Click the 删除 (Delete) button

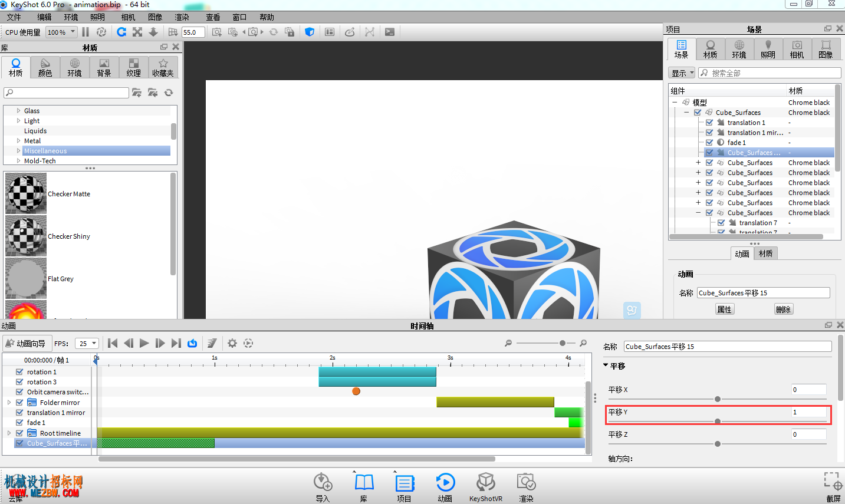(783, 309)
